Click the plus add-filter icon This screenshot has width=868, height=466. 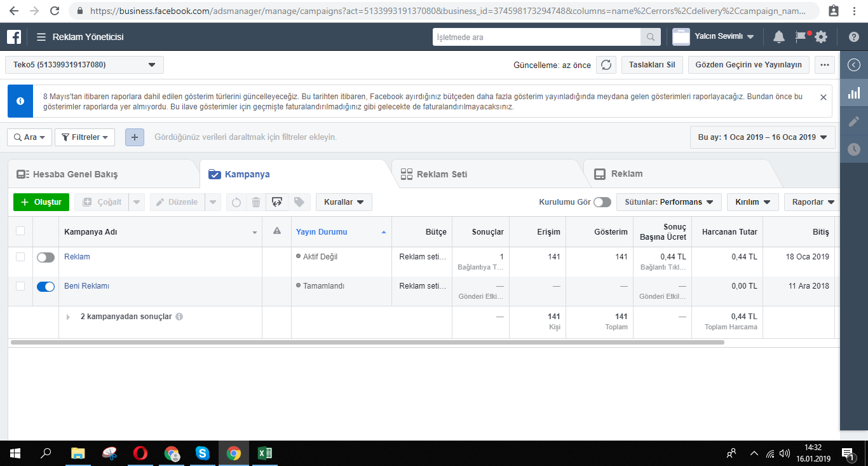point(135,137)
